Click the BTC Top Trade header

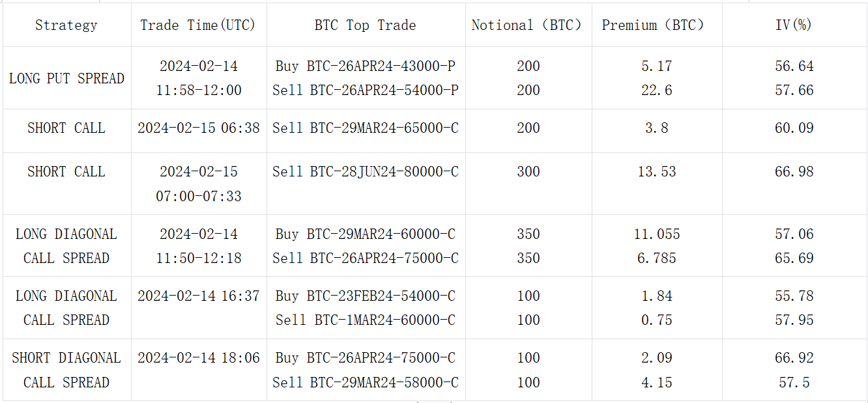tap(365, 25)
